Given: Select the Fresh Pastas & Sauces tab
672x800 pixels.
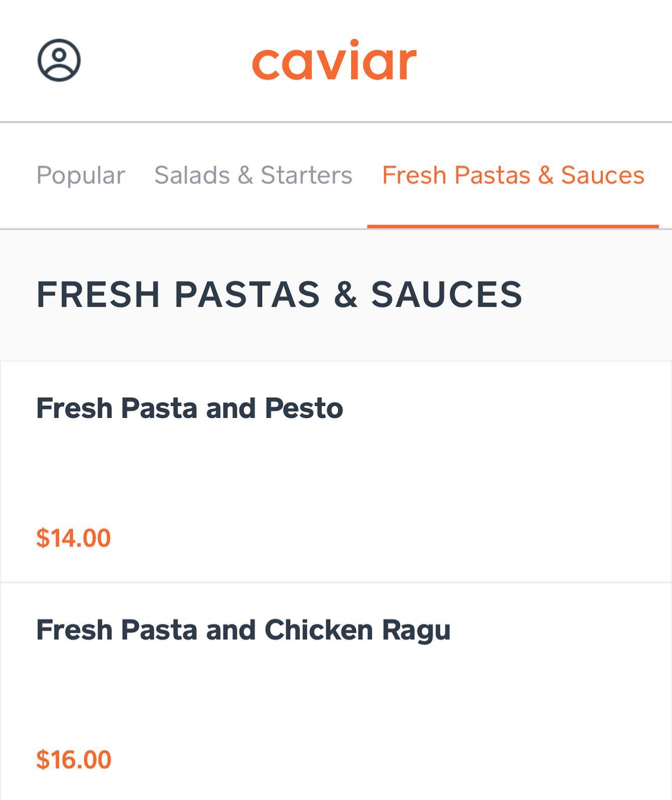Looking at the screenshot, I should [x=513, y=175].
